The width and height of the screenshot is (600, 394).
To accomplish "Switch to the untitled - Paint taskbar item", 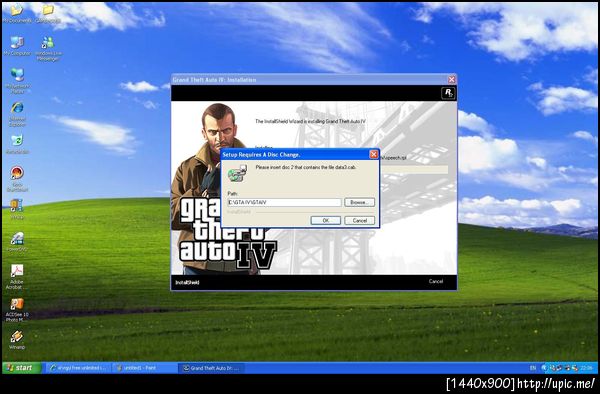I will 145,368.
